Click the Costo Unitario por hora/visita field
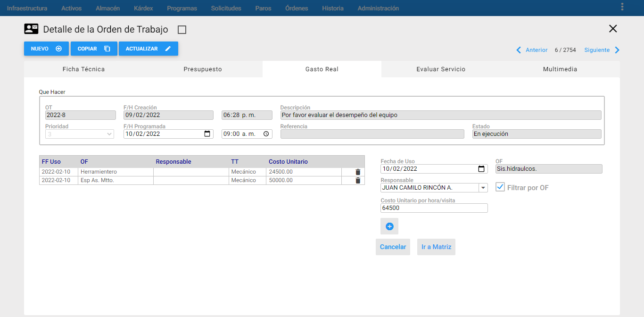 coord(434,208)
